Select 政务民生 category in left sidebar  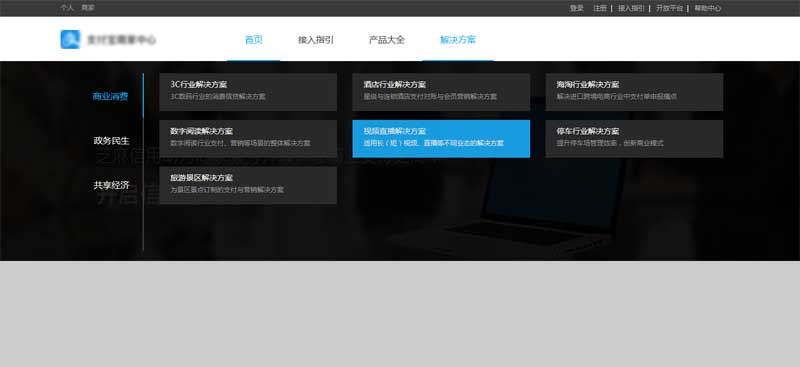point(111,141)
